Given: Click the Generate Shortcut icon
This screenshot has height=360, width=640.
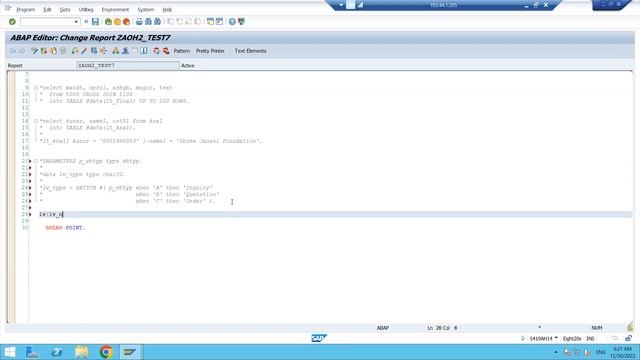Looking at the screenshot, I should coord(219,22).
